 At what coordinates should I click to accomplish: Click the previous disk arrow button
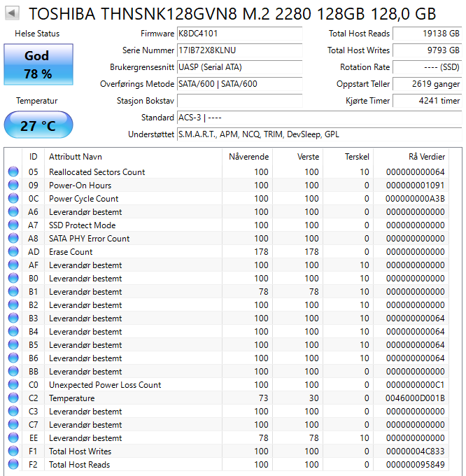12,13
